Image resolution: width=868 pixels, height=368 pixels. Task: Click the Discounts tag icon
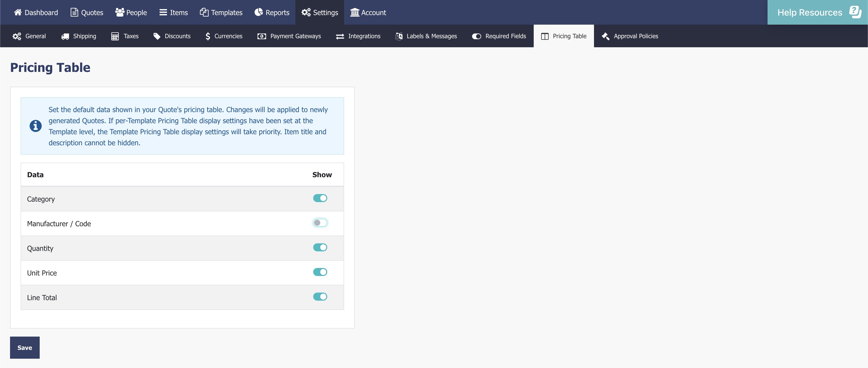coord(157,36)
